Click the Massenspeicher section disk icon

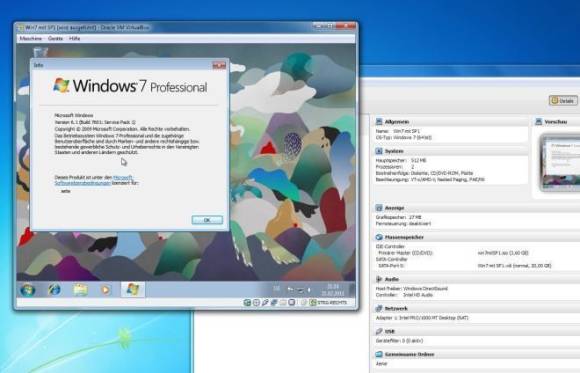tap(379, 237)
